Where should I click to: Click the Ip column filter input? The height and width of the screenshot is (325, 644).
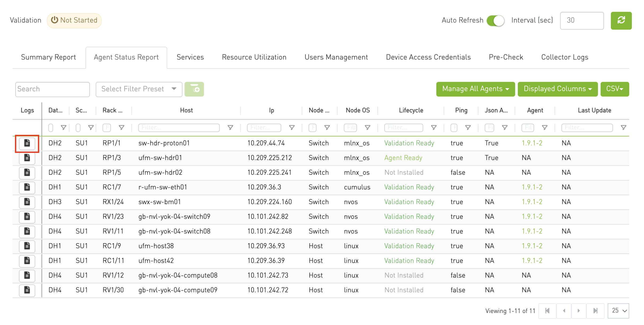coord(264,128)
